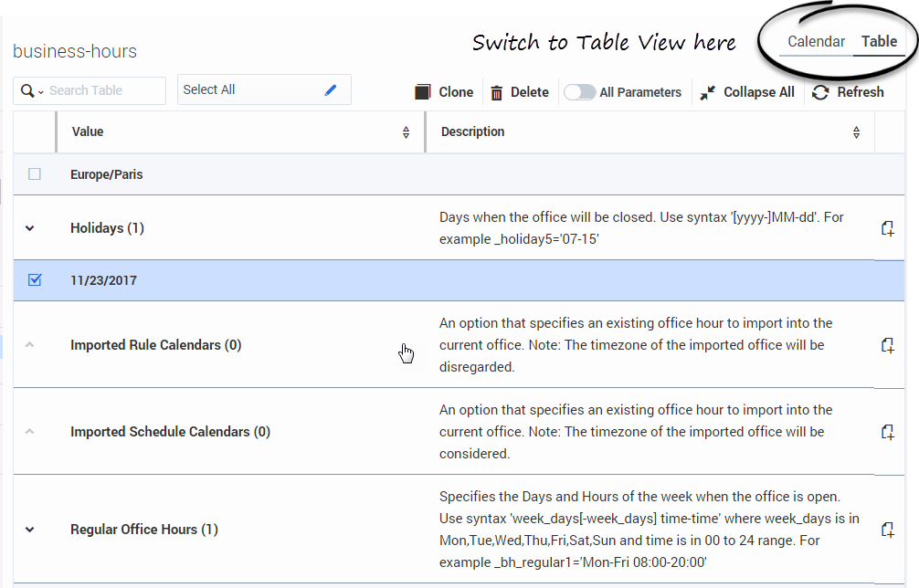Select the Table view tab
919x588 pixels.
point(879,42)
